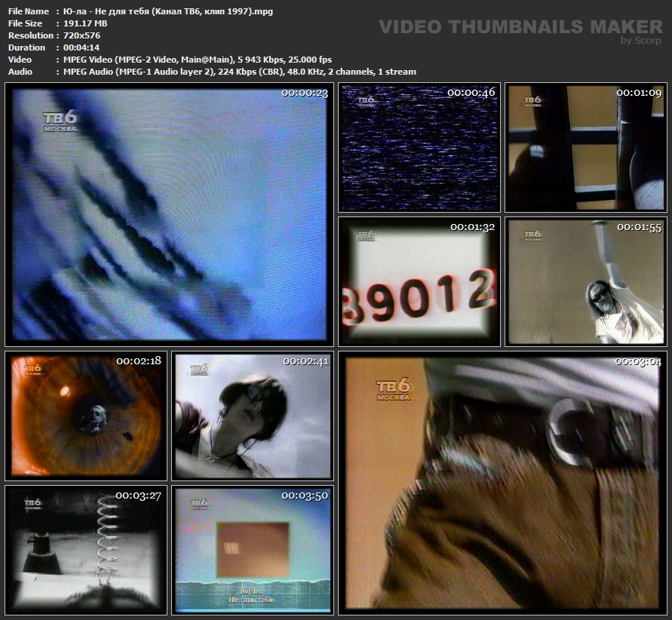Click the Video Thumbnails Maker watermark title

pos(520,27)
